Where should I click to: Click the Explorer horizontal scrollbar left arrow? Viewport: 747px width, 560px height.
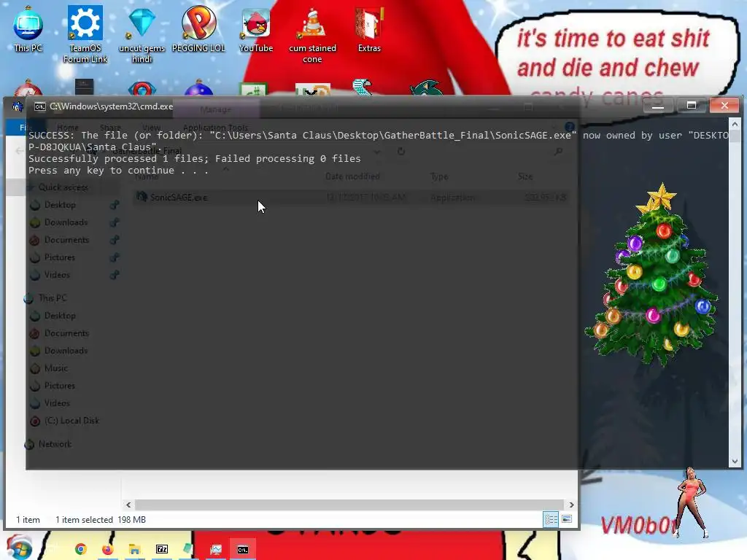point(128,505)
